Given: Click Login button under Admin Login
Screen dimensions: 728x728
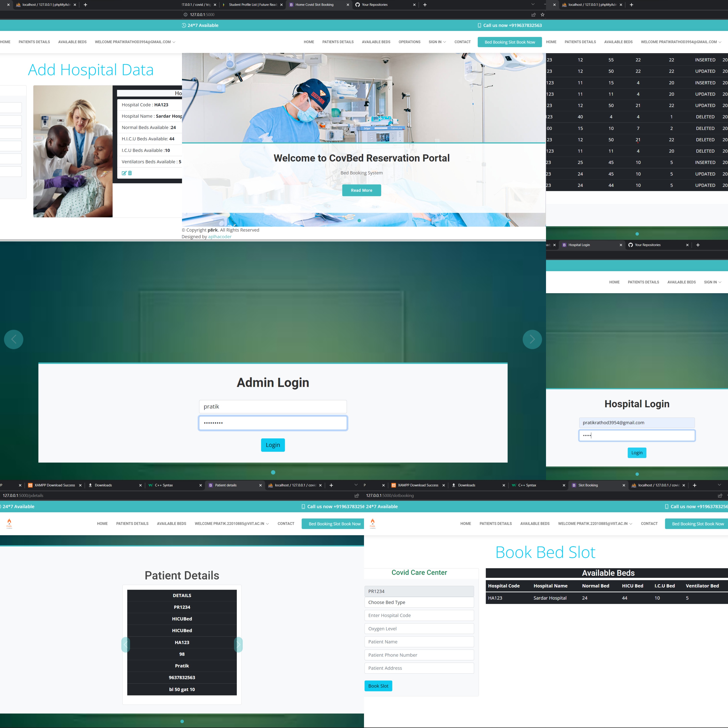Looking at the screenshot, I should 273,445.
